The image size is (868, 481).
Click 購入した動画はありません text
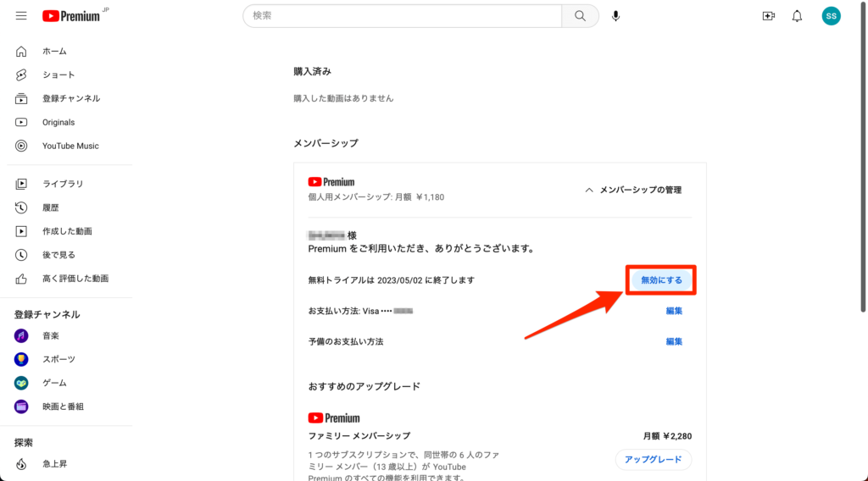pyautogui.click(x=343, y=98)
